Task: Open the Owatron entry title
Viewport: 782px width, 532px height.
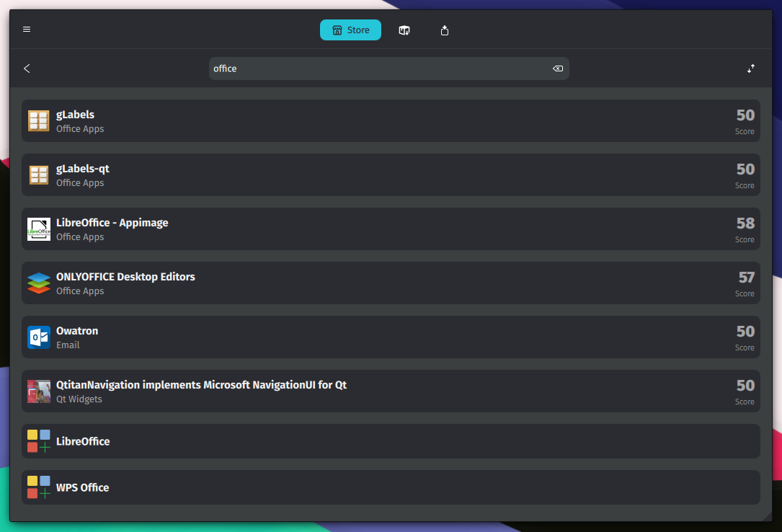Action: [x=77, y=331]
